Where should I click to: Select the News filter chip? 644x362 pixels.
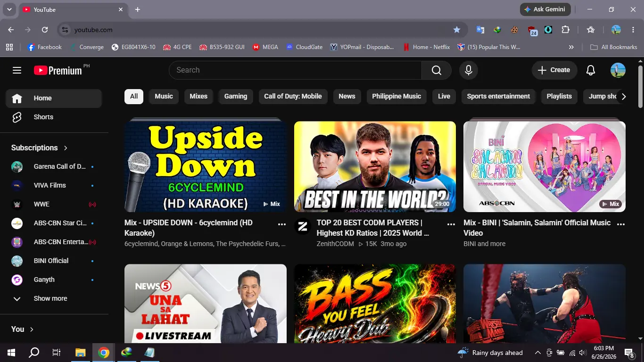[347, 96]
